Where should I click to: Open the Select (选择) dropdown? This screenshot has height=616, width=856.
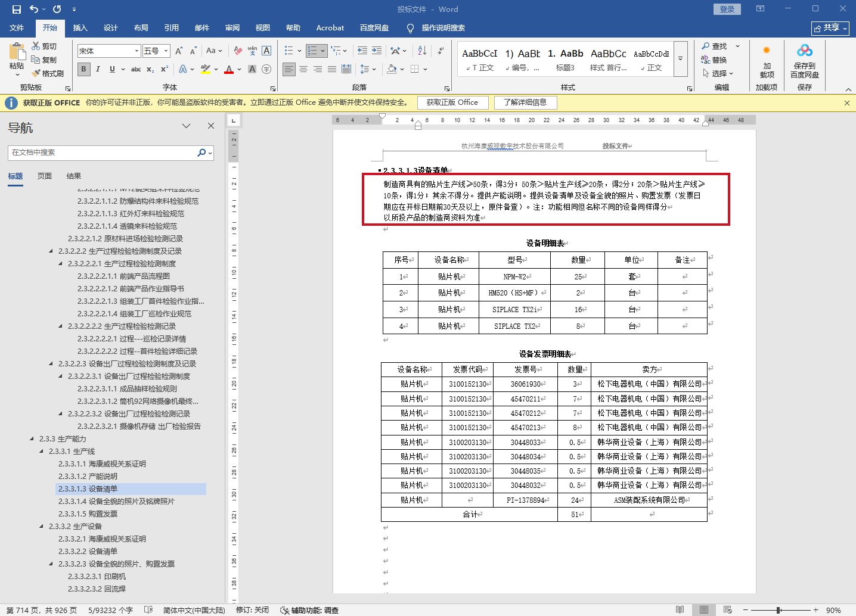tap(718, 73)
